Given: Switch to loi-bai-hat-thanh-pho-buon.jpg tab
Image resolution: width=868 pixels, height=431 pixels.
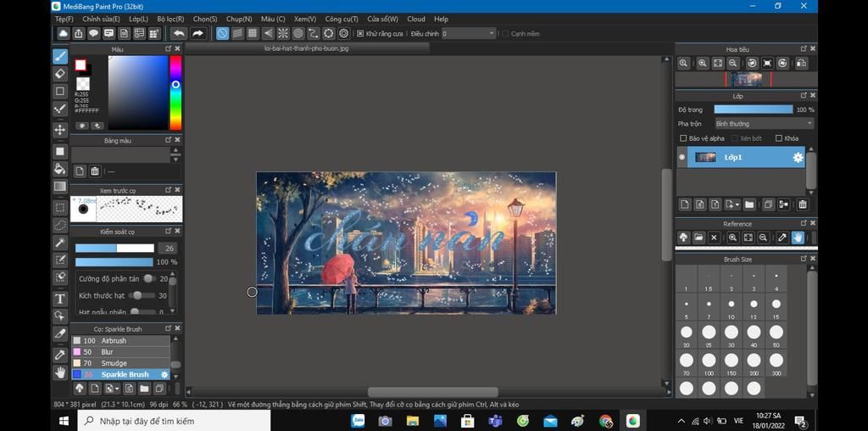Looking at the screenshot, I should pos(307,48).
